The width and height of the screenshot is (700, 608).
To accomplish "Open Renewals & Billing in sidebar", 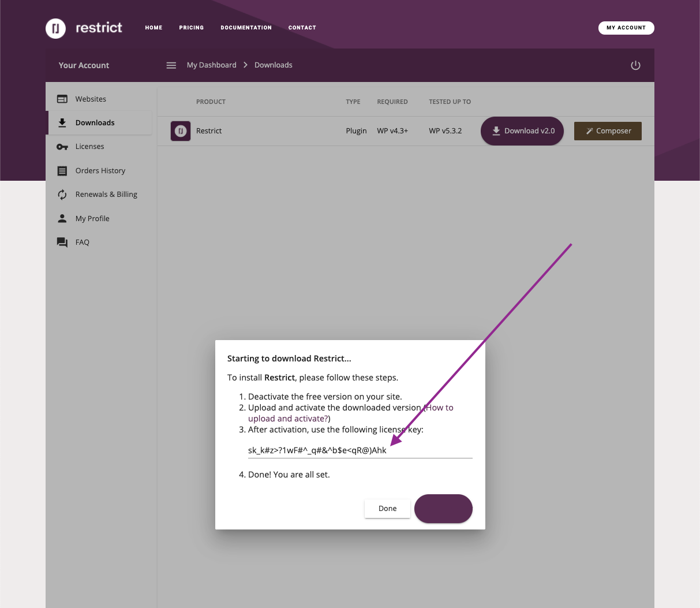I will [x=99, y=195].
